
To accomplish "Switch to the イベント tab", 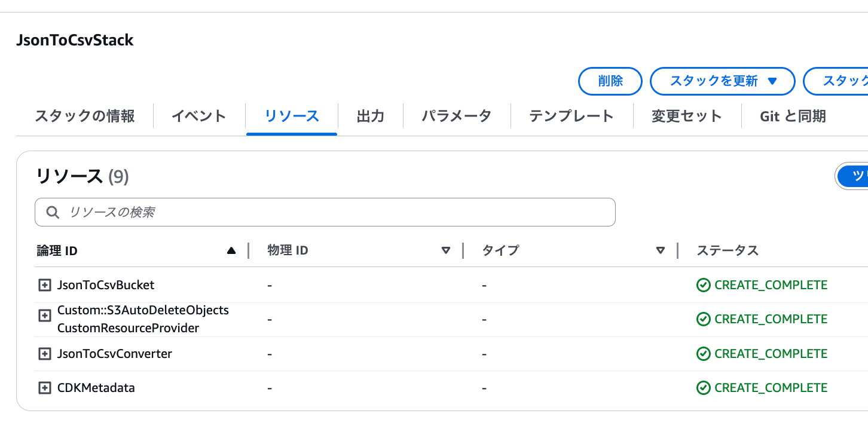I will [x=199, y=116].
